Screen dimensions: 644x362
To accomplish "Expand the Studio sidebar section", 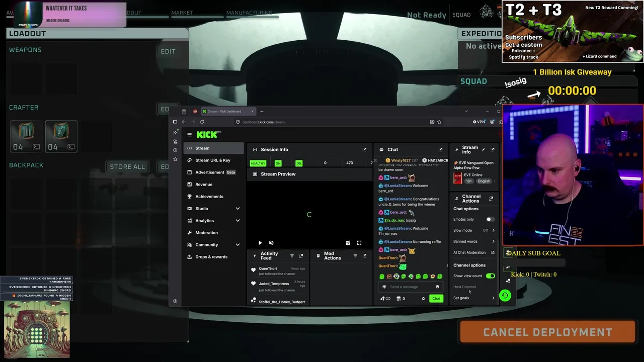I will [237, 209].
